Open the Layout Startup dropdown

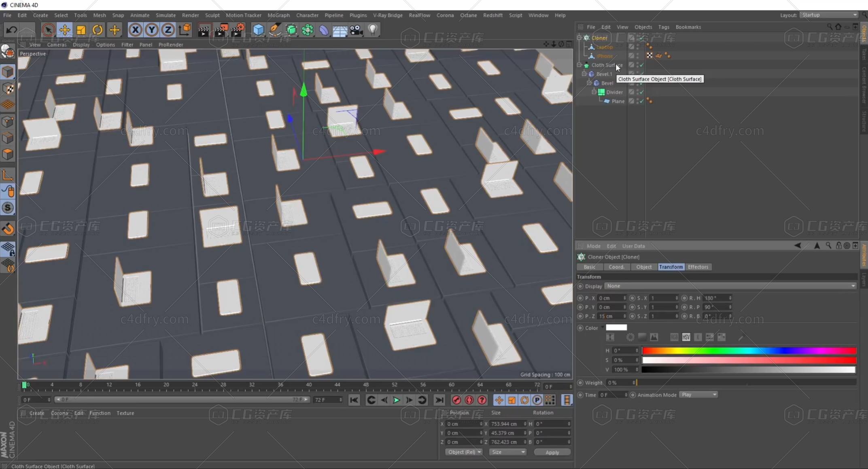pos(829,15)
